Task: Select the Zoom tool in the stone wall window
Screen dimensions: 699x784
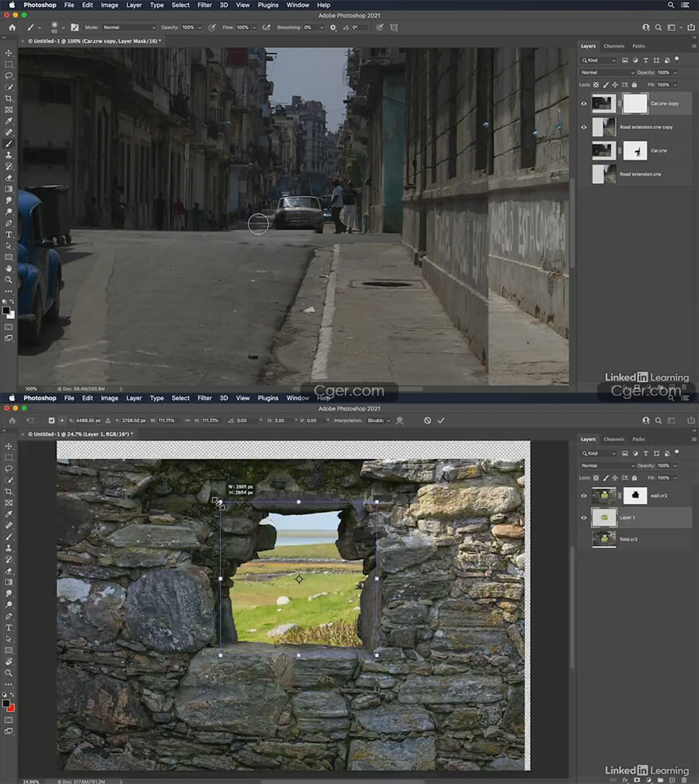Action: [x=9, y=673]
